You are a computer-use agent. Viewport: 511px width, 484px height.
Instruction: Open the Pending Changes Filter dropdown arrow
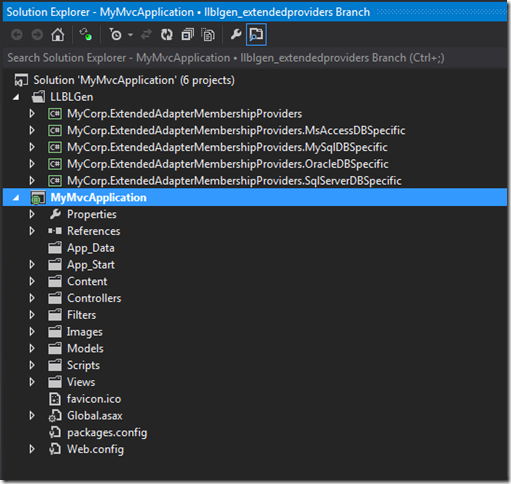point(130,35)
